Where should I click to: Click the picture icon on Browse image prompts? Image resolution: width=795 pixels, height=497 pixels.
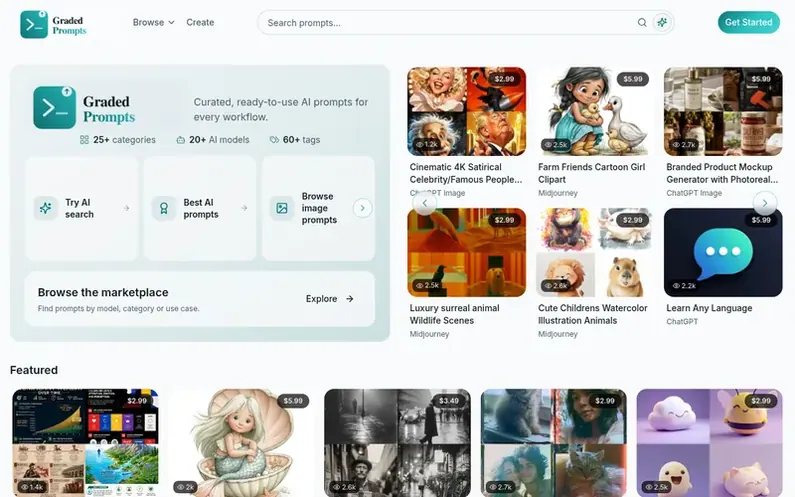282,208
